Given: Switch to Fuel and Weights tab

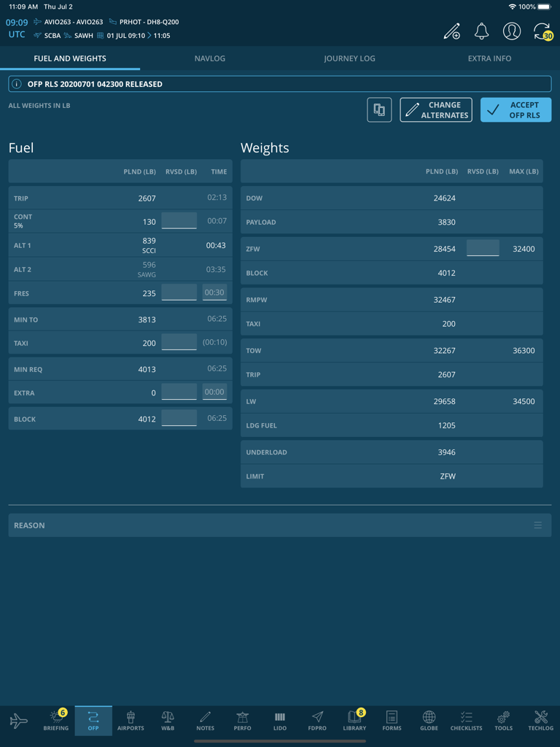Looking at the screenshot, I should pyautogui.click(x=70, y=58).
